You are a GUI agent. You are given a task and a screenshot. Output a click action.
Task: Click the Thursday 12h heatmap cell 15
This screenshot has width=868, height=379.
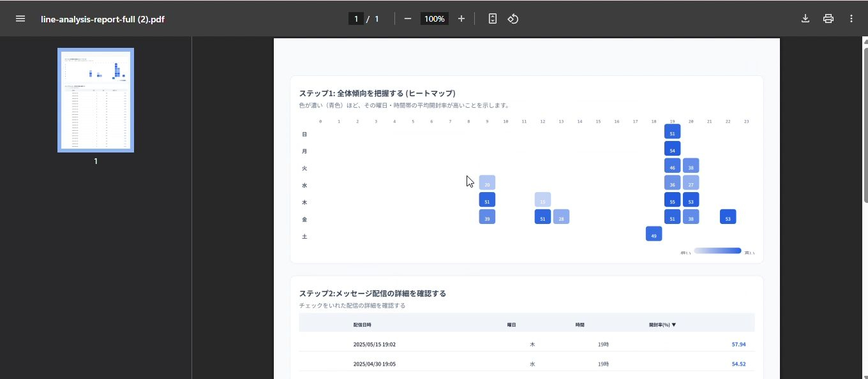pyautogui.click(x=542, y=200)
